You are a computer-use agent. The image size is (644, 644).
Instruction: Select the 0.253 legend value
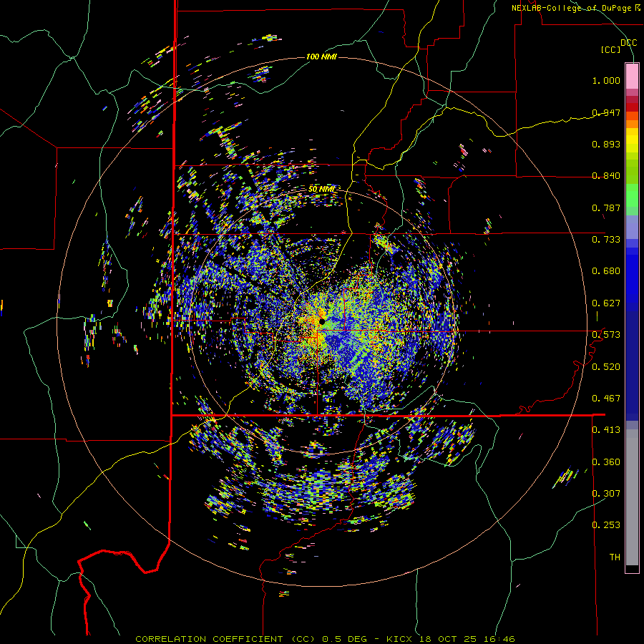click(606, 525)
